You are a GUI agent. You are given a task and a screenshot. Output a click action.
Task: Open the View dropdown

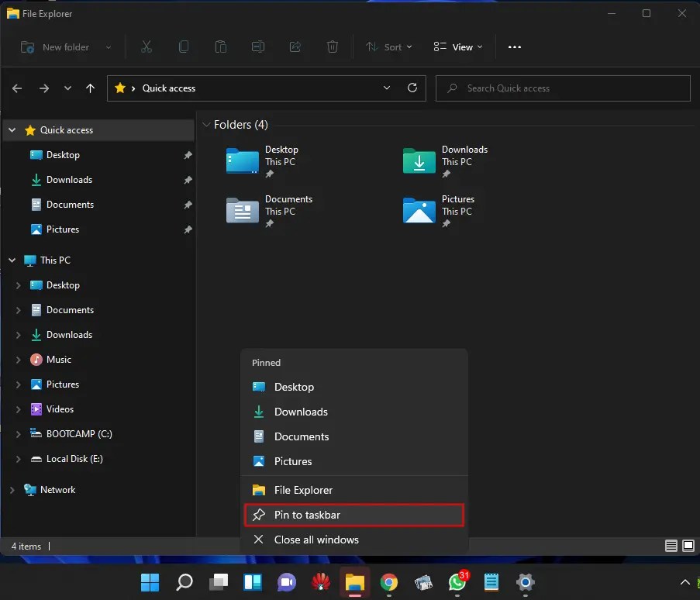pos(457,47)
